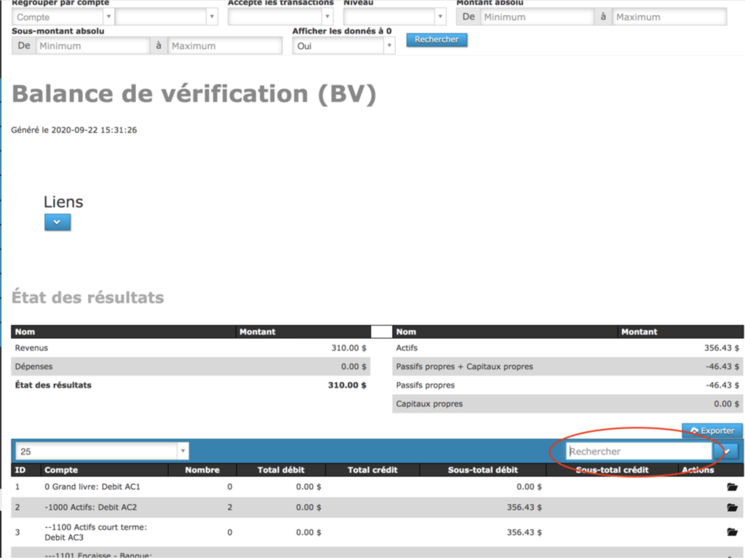Open the Accepte les transactions dropdown

(x=281, y=17)
